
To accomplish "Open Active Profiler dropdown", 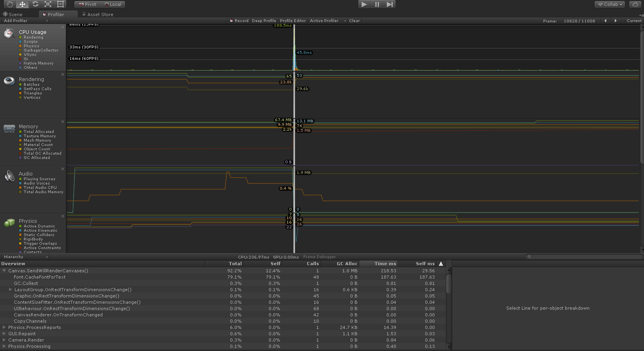I will (328, 21).
